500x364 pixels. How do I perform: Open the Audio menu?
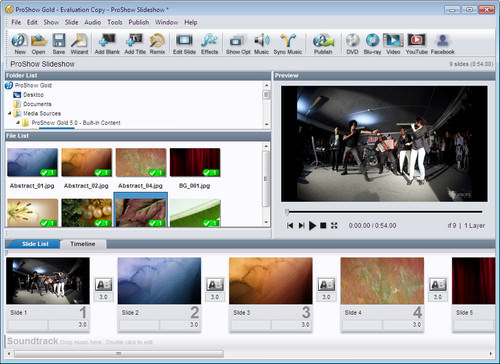pyautogui.click(x=92, y=22)
